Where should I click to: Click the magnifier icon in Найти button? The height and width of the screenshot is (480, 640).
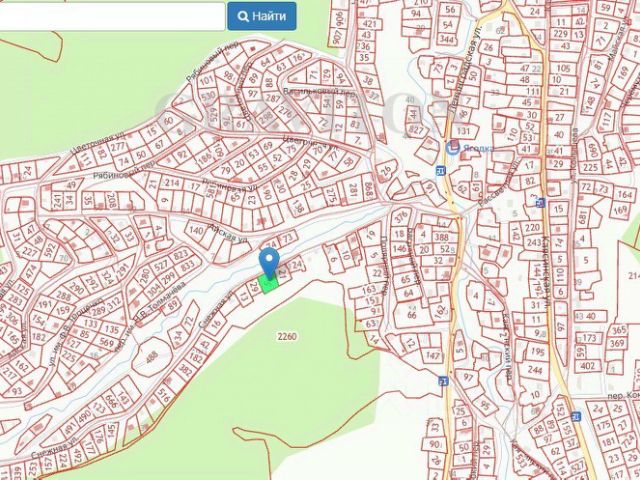[243, 17]
